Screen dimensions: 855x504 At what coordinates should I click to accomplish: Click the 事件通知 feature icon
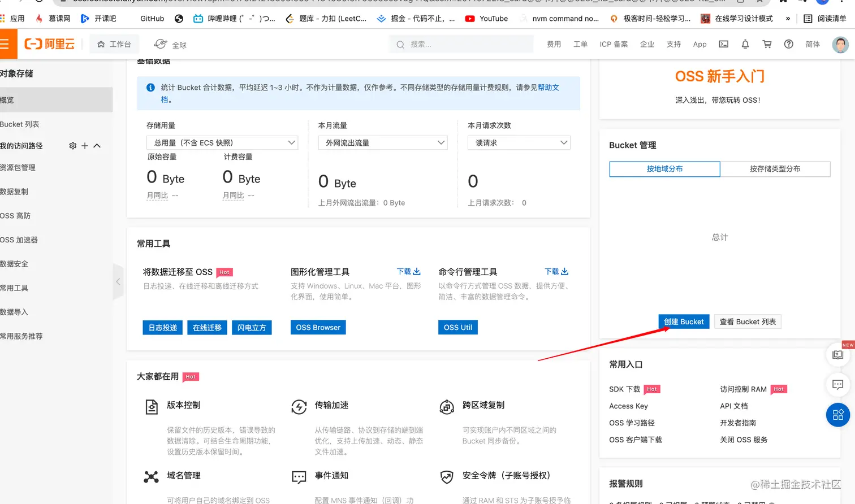coord(299,477)
